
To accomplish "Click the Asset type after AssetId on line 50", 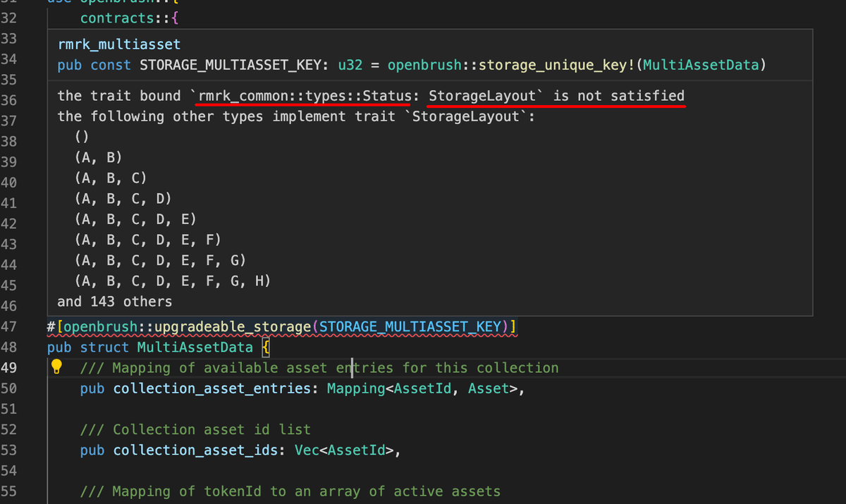I will pos(489,388).
